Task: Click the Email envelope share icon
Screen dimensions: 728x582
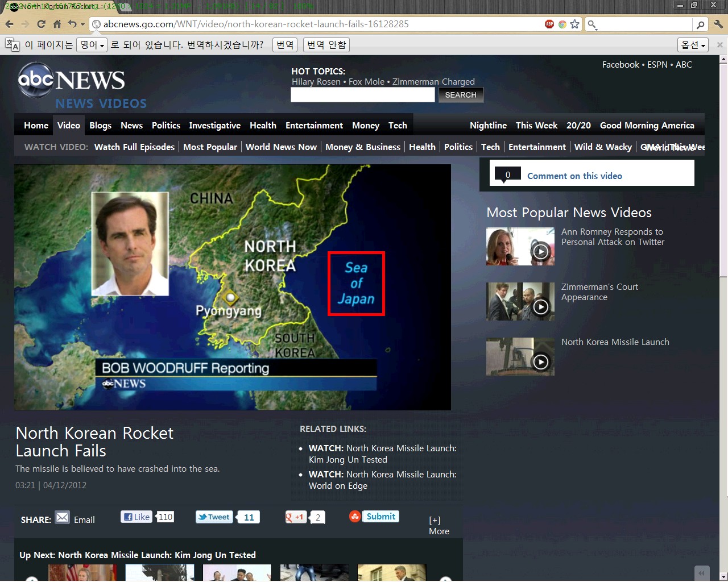Action: [62, 518]
